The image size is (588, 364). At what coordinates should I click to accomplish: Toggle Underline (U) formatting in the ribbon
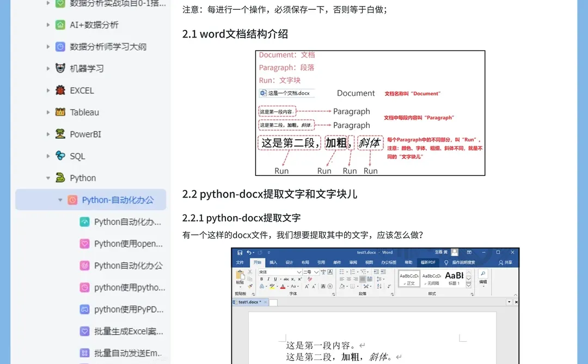tap(274, 279)
